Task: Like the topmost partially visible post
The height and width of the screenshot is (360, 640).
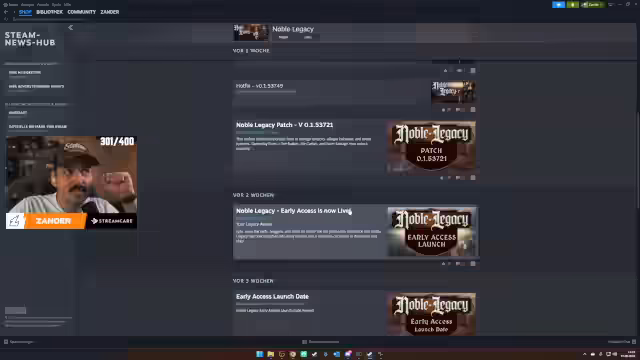Action: (445, 71)
